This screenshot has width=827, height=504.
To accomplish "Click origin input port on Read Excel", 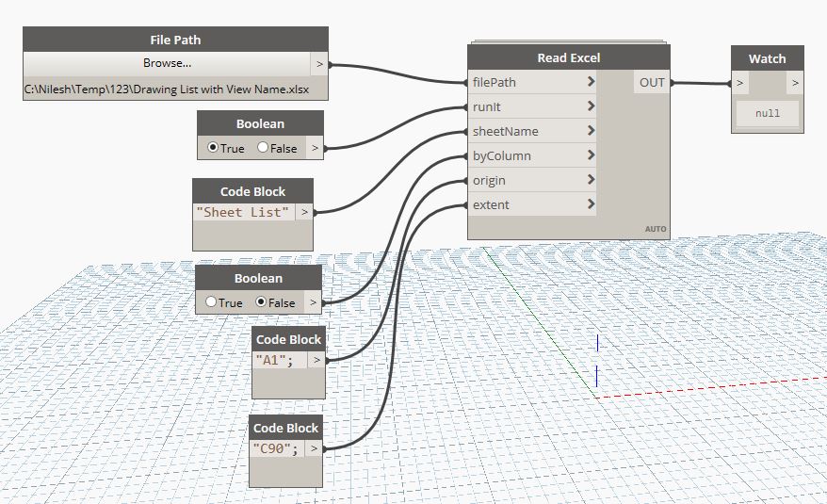I will 531,180.
